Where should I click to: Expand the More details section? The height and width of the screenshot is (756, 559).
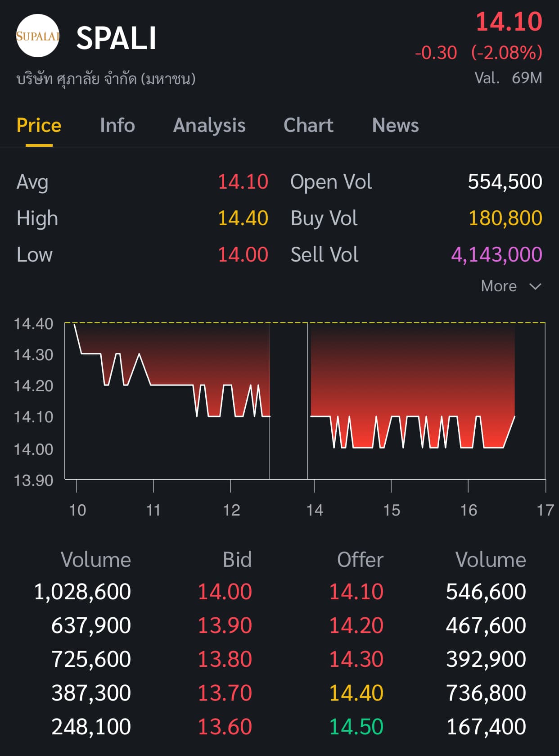coord(511,286)
